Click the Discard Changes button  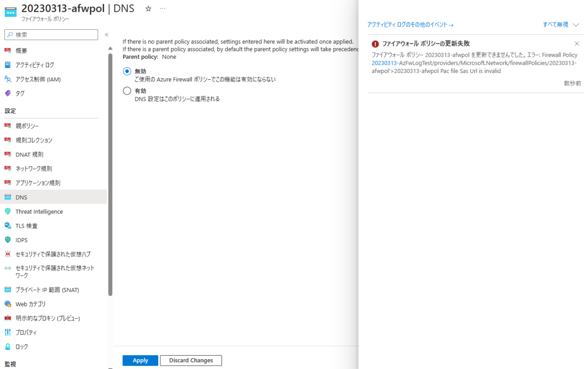[x=191, y=360]
